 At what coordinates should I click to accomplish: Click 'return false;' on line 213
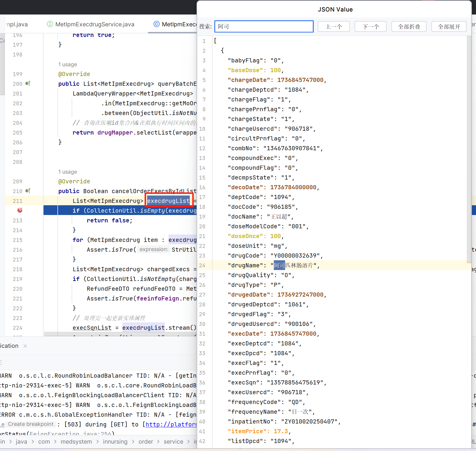[x=110, y=220]
